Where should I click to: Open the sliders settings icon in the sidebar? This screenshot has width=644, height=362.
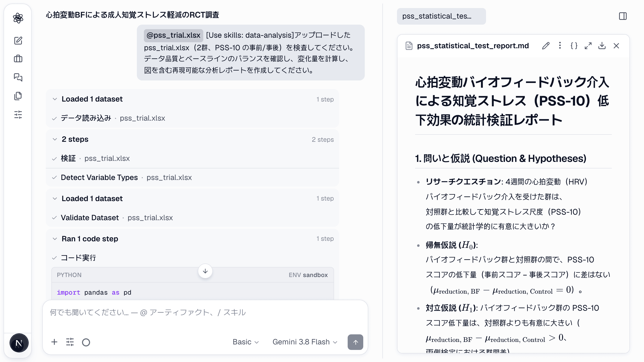(18, 115)
